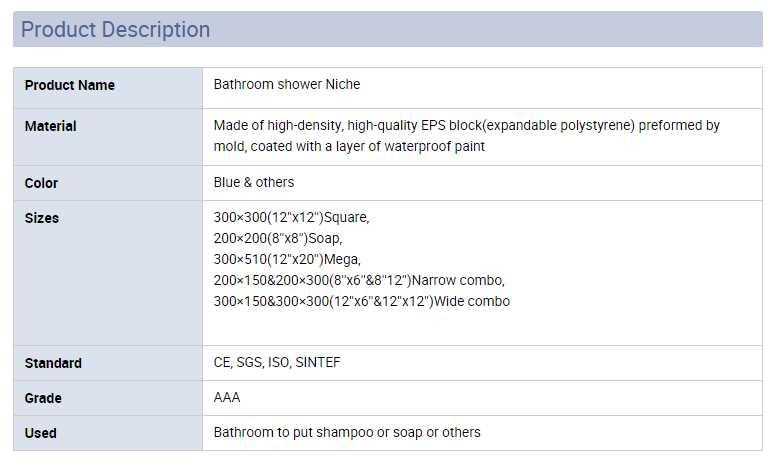
Task: Click the "Bathroom shower Niche" value
Action: pyautogui.click(x=287, y=85)
